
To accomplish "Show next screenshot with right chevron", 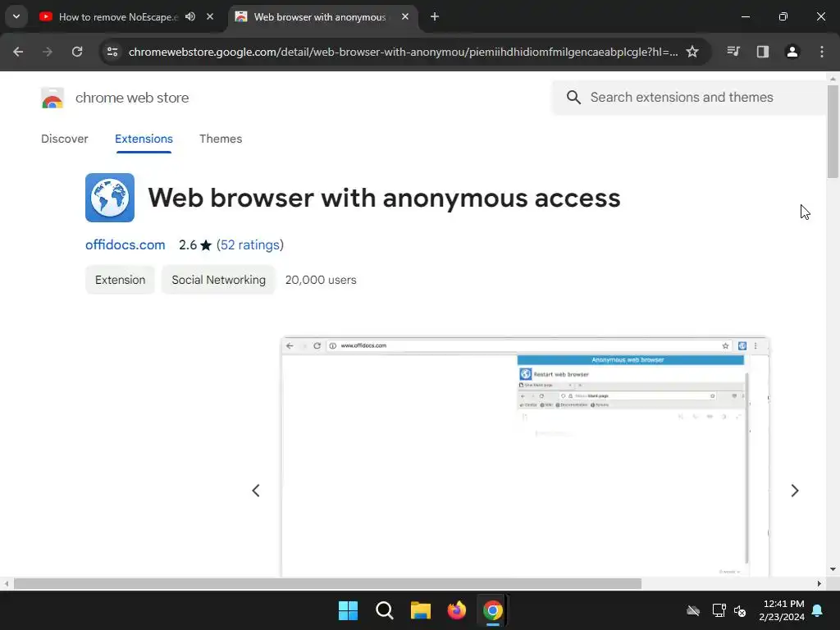I will 794,491.
